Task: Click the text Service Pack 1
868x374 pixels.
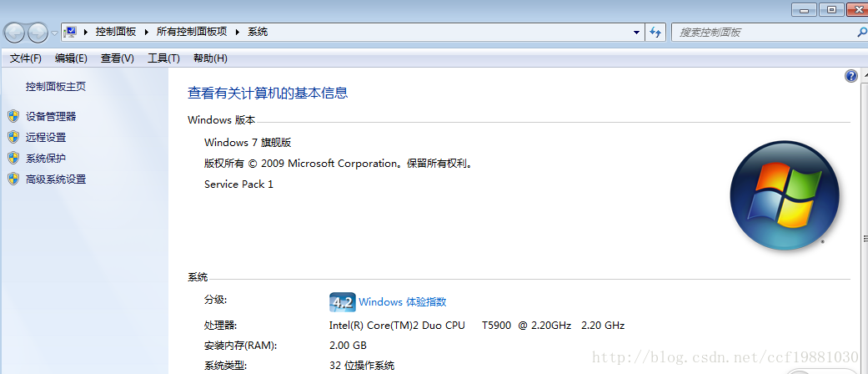Action: click(x=238, y=184)
